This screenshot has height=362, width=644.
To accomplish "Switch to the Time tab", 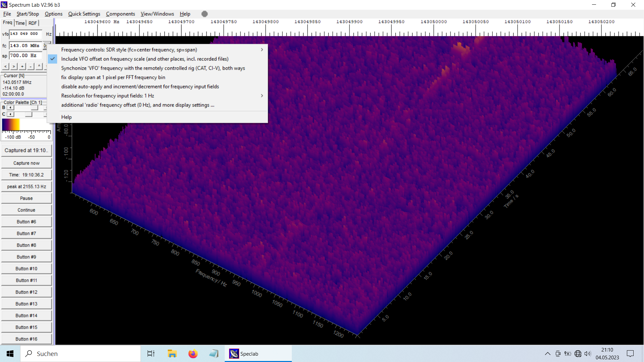I will 20,23.
